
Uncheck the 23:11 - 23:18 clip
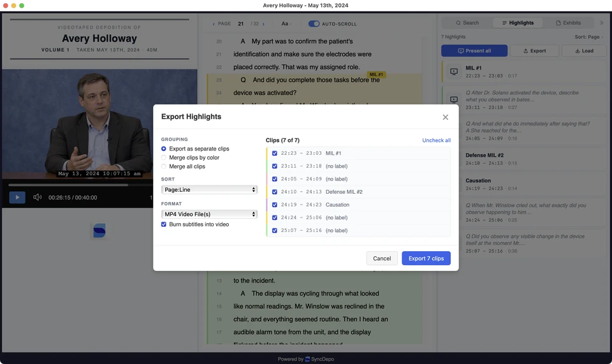pos(275,166)
